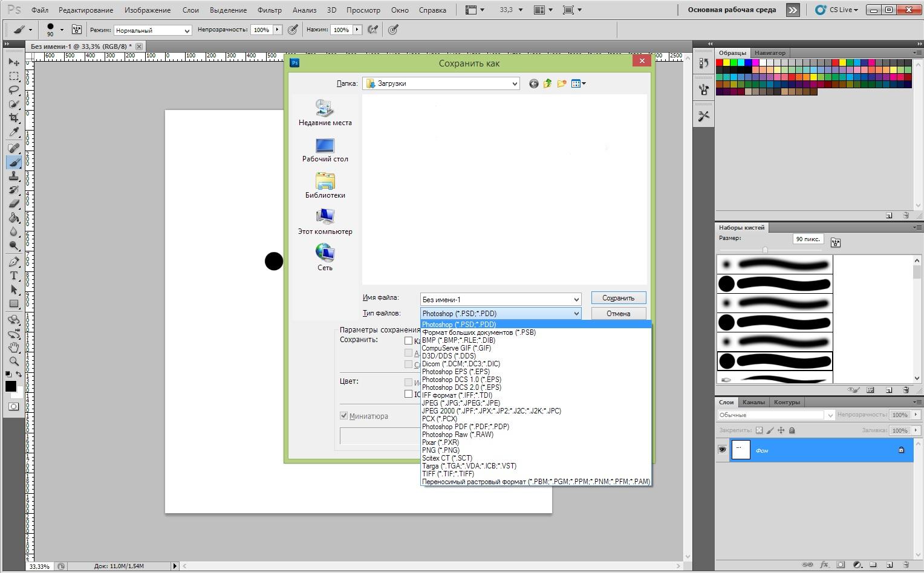Toggle the Миниатюра checkbox
The height and width of the screenshot is (573, 924).
coord(344,416)
